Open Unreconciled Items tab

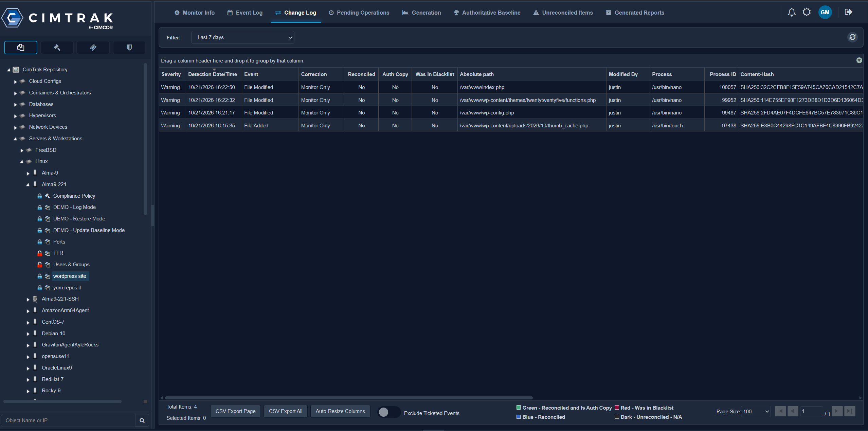pyautogui.click(x=563, y=13)
